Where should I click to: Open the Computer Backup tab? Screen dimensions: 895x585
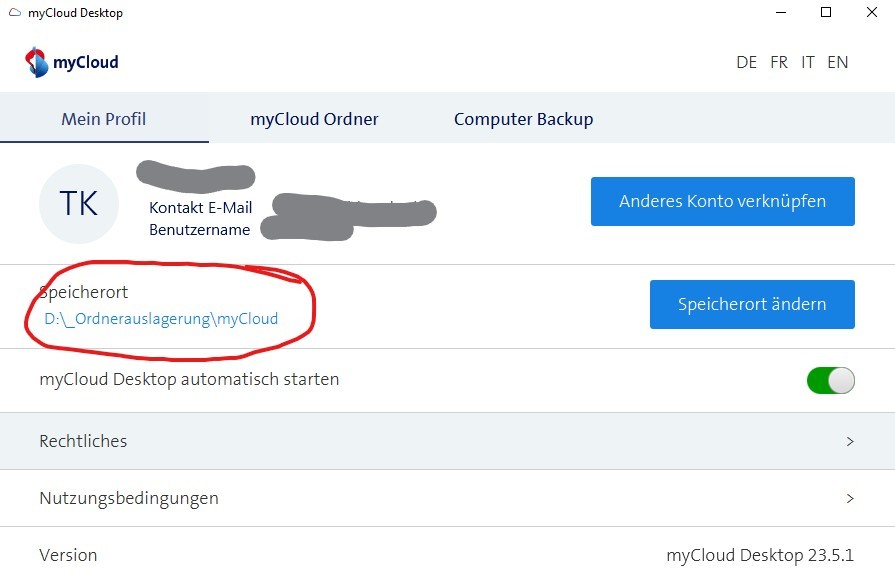tap(523, 119)
